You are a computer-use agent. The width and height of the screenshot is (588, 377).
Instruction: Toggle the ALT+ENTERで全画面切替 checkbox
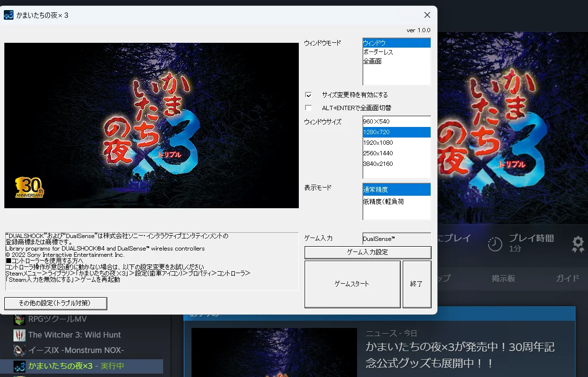[x=308, y=108]
